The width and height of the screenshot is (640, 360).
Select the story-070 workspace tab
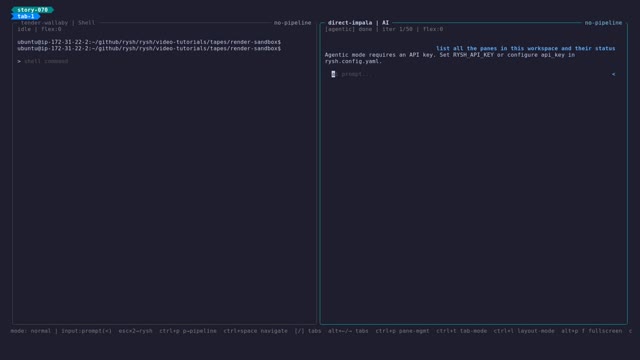[32, 10]
